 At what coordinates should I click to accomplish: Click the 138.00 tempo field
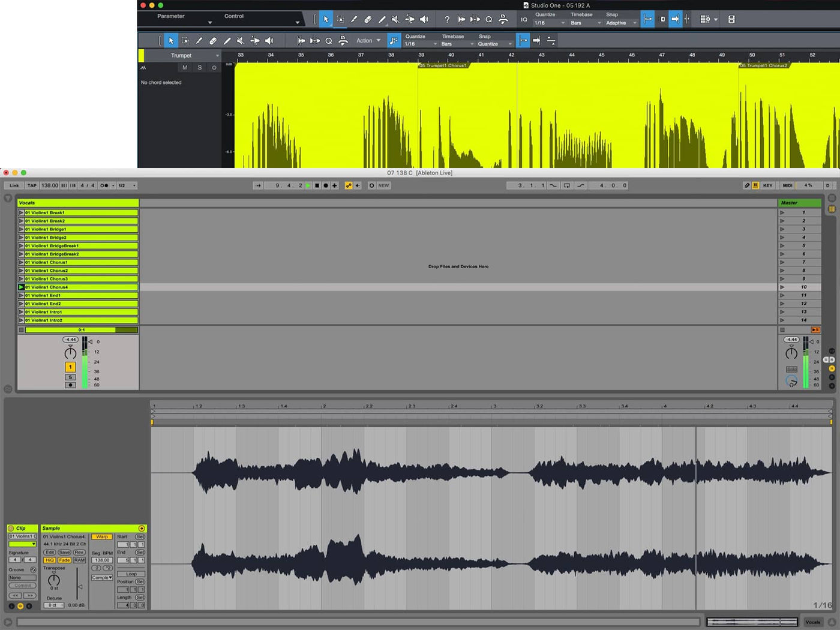[x=50, y=185]
